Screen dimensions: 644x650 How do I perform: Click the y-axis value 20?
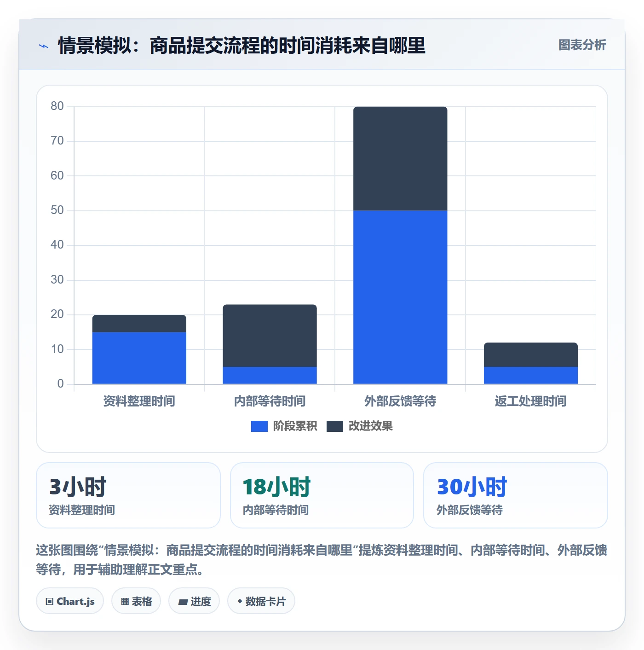57,314
